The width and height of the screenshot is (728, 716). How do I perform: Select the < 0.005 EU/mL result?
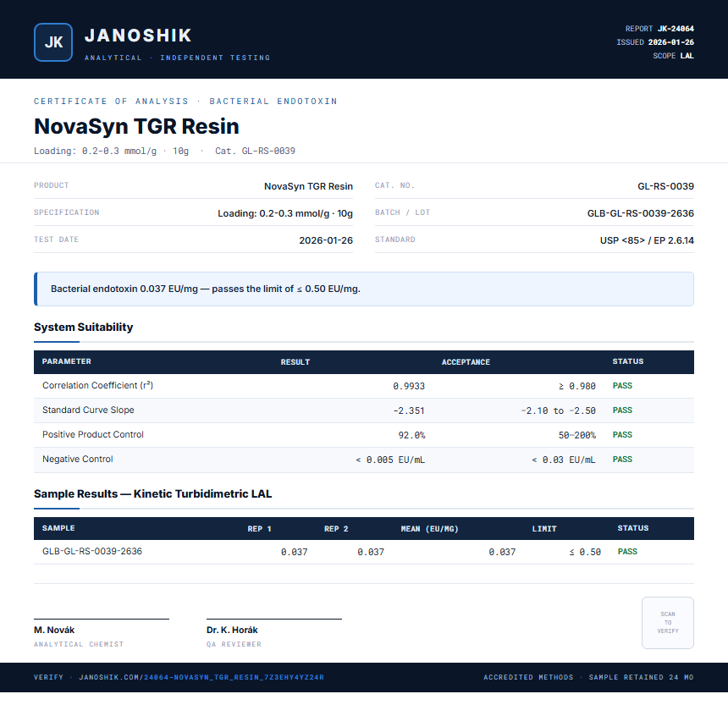tap(390, 460)
